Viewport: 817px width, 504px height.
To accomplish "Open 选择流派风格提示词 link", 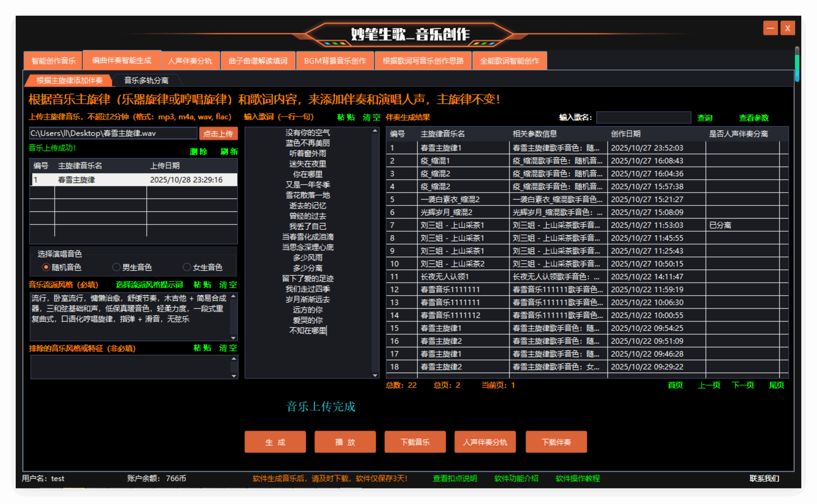I will [149, 285].
